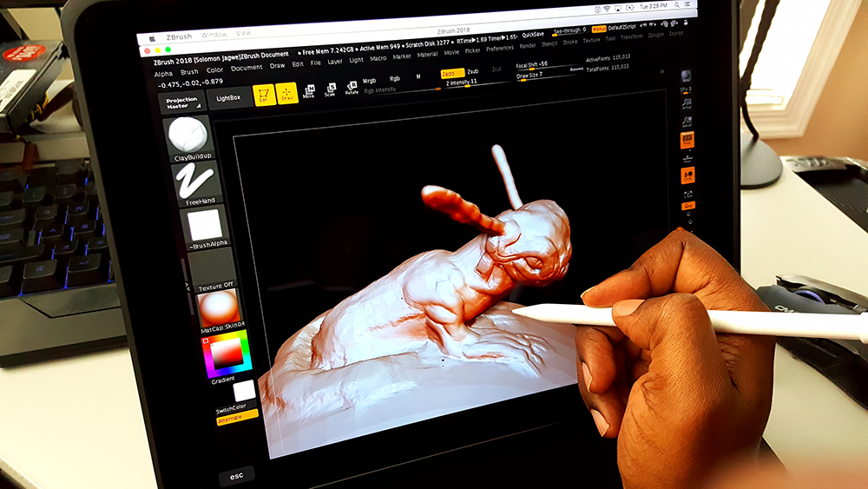Image resolution: width=868 pixels, height=489 pixels.
Task: Click the See-through slider
Action: click(569, 31)
